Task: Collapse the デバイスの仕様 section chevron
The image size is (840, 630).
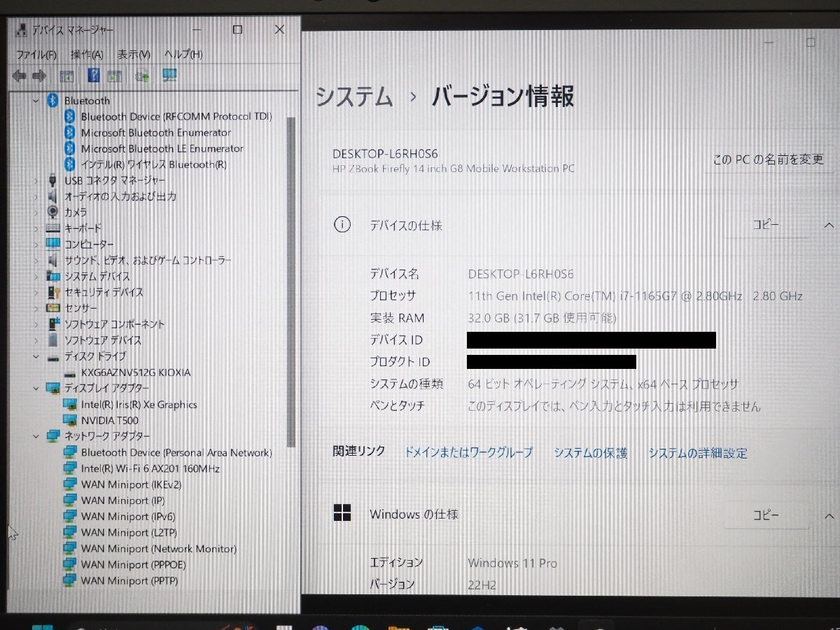Action: [x=829, y=225]
